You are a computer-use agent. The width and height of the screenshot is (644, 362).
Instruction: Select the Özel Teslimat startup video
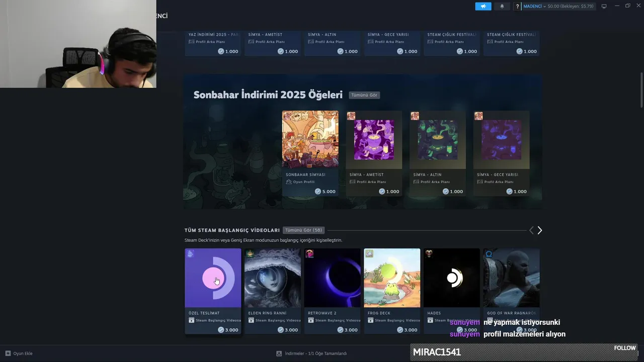pos(213,291)
